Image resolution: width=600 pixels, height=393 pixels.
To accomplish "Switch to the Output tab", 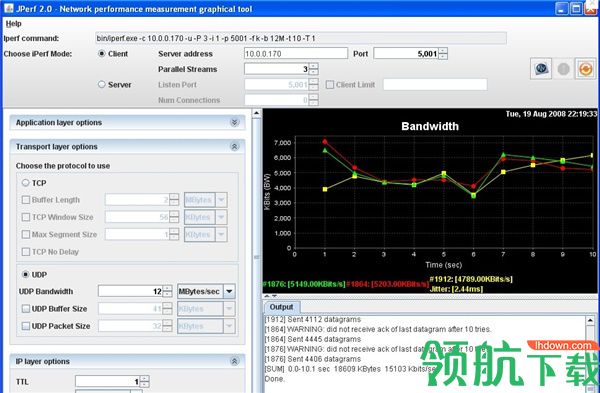I will coord(281,307).
